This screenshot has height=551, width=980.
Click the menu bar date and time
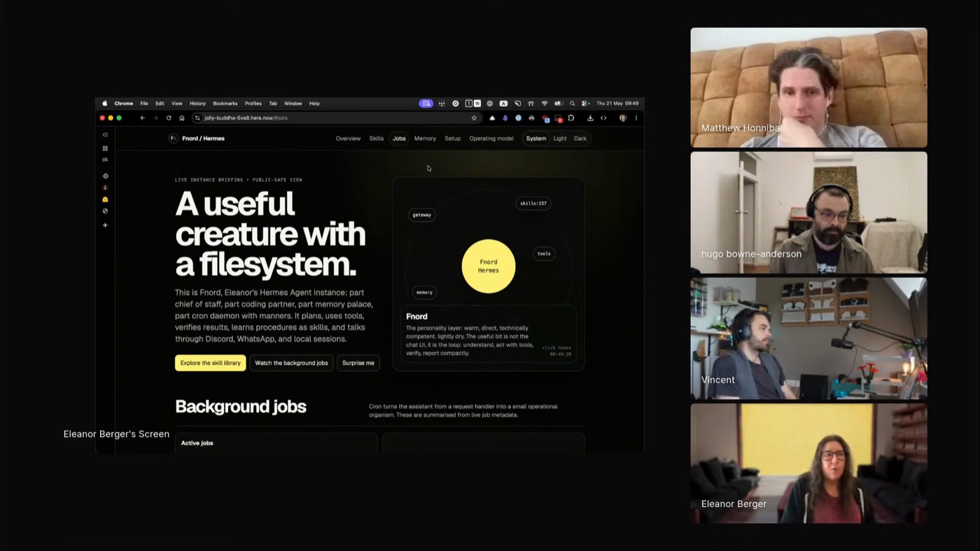tap(617, 104)
